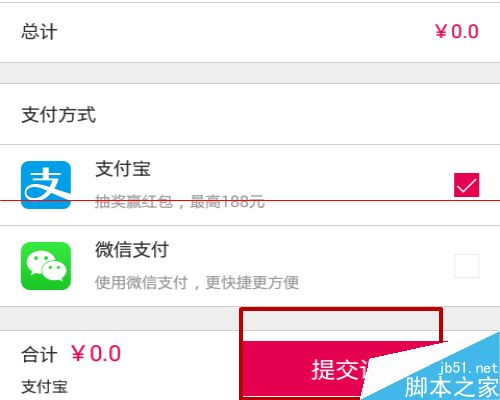Click the ¥0.0 amount beside 总计
This screenshot has height=400, width=500.
tap(457, 32)
